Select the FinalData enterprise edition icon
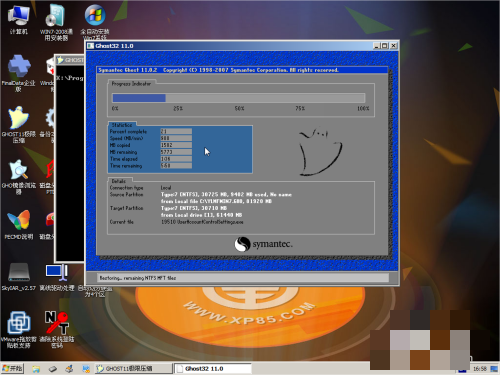 point(19,72)
